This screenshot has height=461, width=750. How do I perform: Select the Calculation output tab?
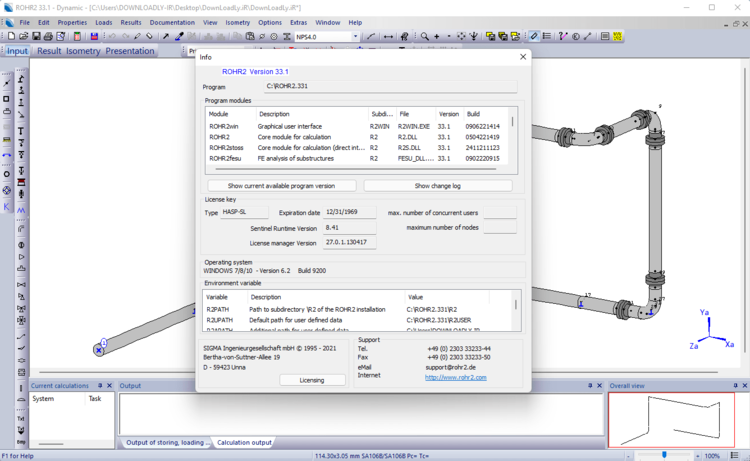coord(244,442)
